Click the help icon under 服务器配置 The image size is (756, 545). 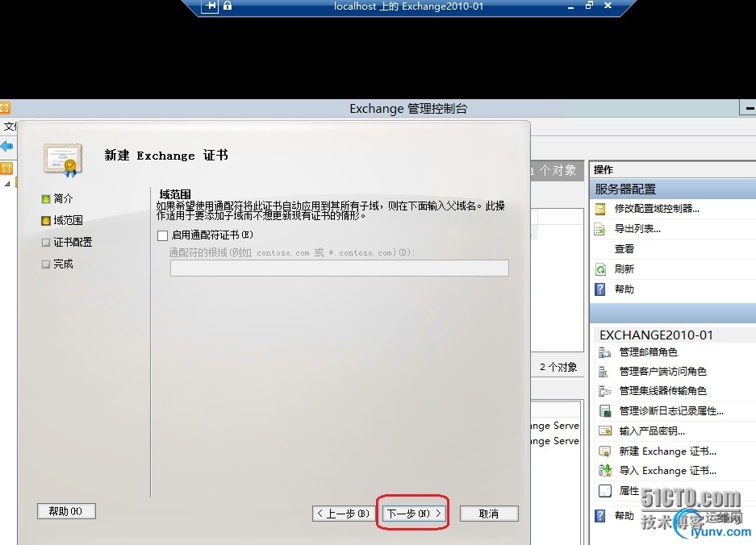click(x=600, y=289)
